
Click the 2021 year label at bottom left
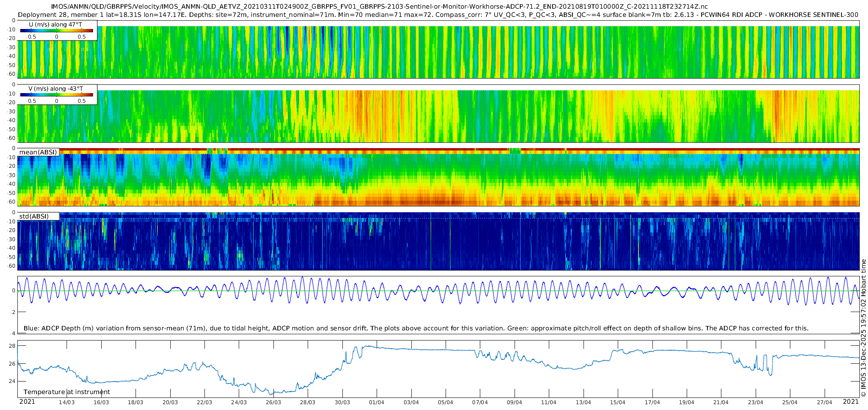click(27, 402)
